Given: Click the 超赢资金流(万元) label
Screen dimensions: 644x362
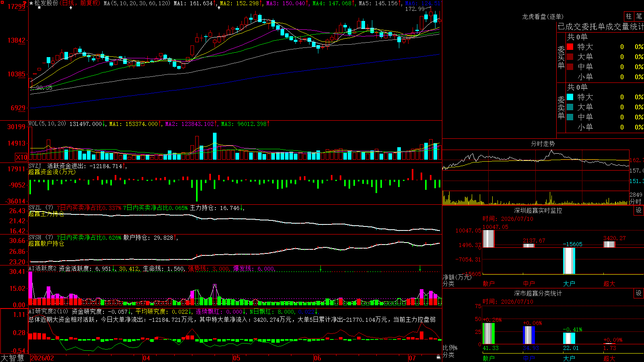Looking at the screenshot, I should pos(52,172).
